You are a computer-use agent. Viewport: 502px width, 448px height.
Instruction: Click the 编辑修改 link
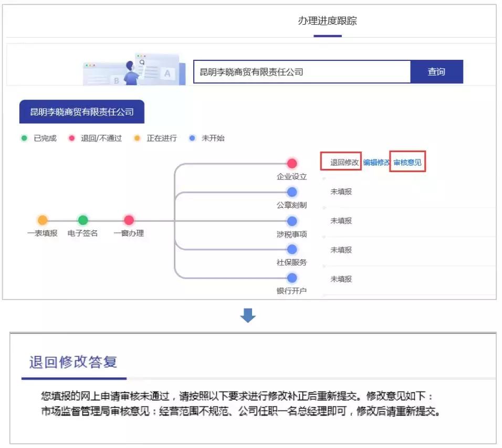point(376,162)
